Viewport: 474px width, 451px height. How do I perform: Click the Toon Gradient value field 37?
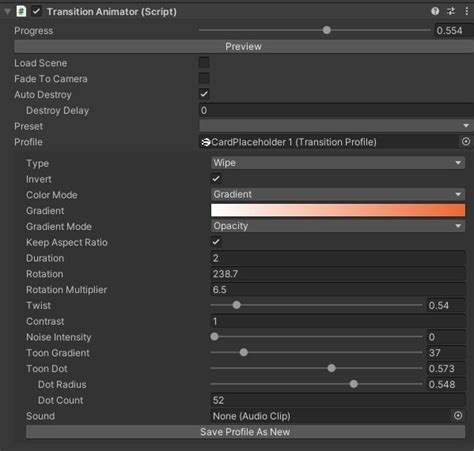[x=446, y=353]
